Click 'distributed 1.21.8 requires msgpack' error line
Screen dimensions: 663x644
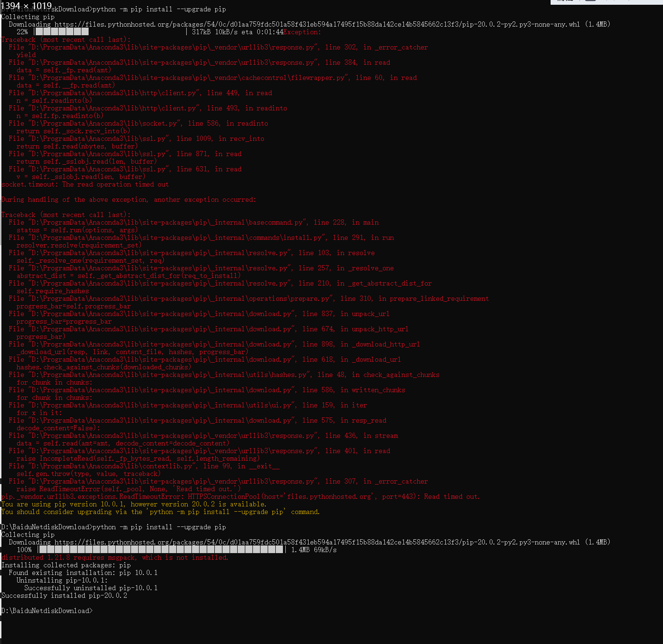click(115, 557)
